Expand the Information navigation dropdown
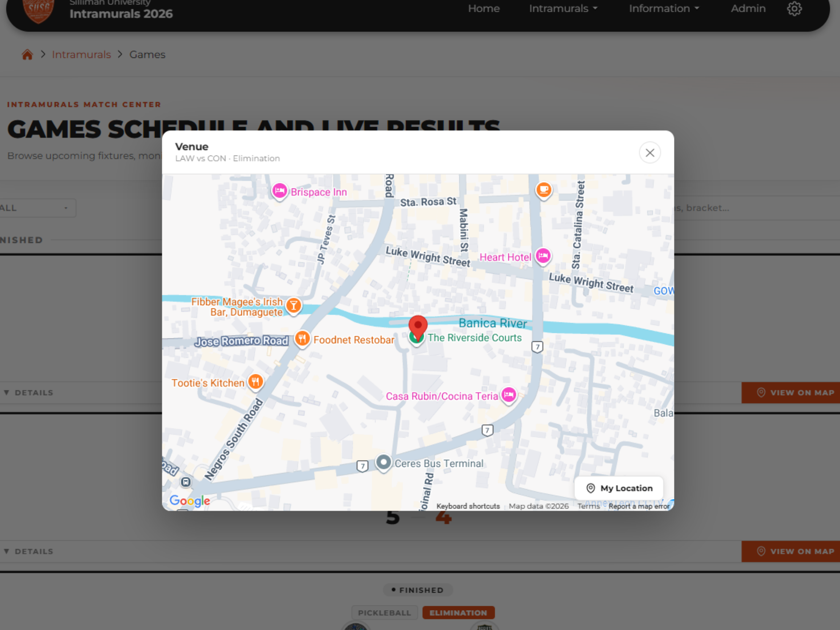This screenshot has height=630, width=840. pyautogui.click(x=664, y=8)
